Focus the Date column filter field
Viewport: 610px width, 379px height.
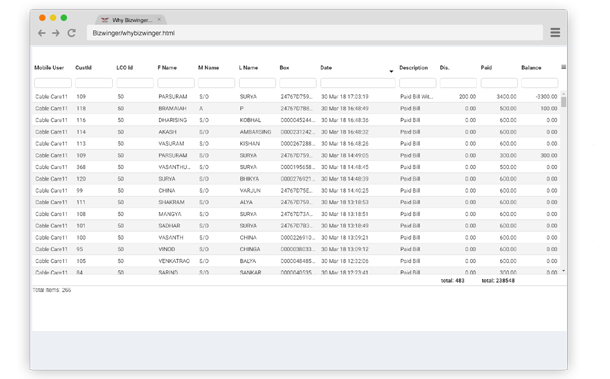pyautogui.click(x=358, y=83)
